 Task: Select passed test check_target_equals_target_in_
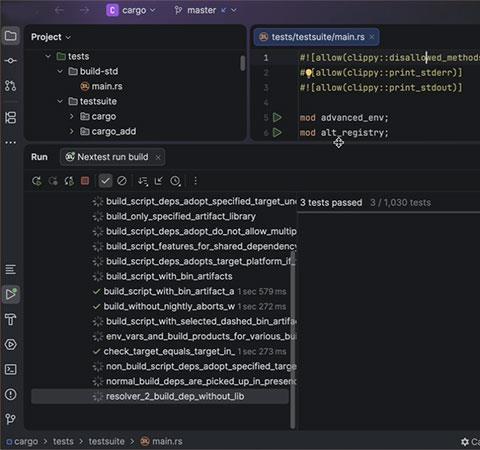[x=169, y=351]
